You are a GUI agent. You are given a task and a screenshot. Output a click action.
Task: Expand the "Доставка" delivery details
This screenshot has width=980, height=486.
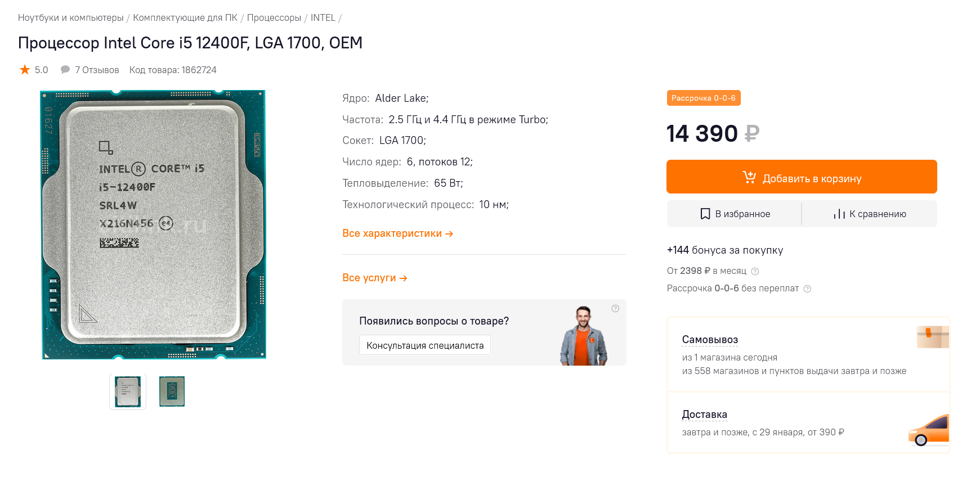(704, 415)
